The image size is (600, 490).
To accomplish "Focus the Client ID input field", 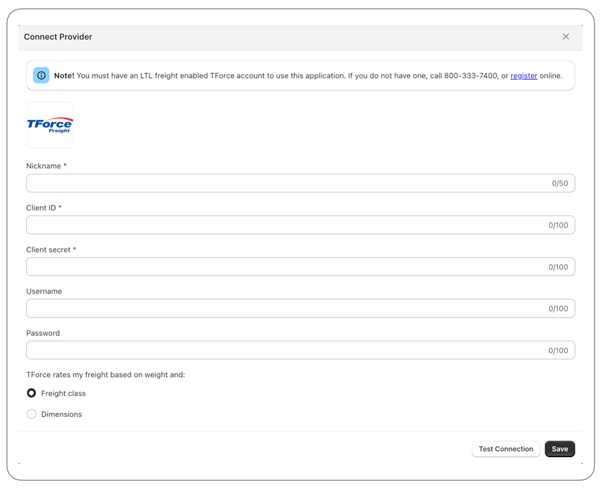I will (300, 225).
